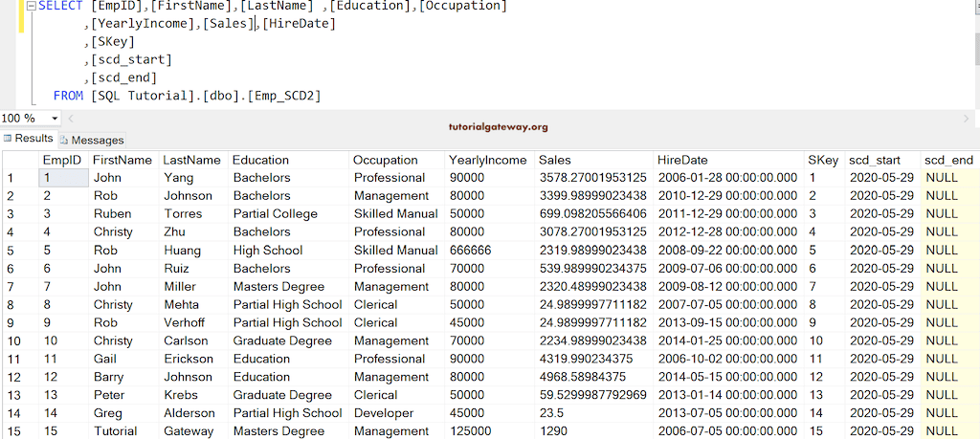Select the scd_end column header

(948, 160)
